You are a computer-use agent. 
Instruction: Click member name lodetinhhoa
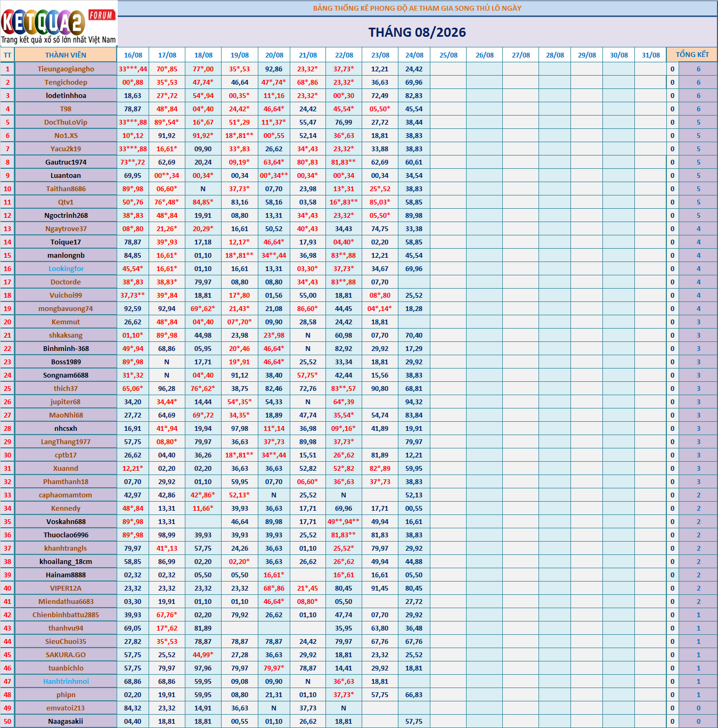[x=66, y=96]
